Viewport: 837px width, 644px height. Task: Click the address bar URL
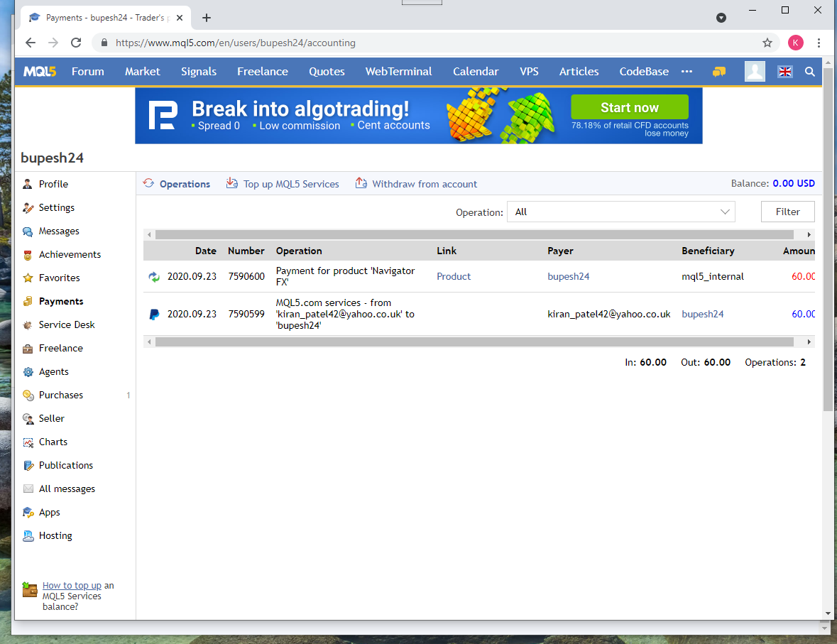tap(236, 43)
